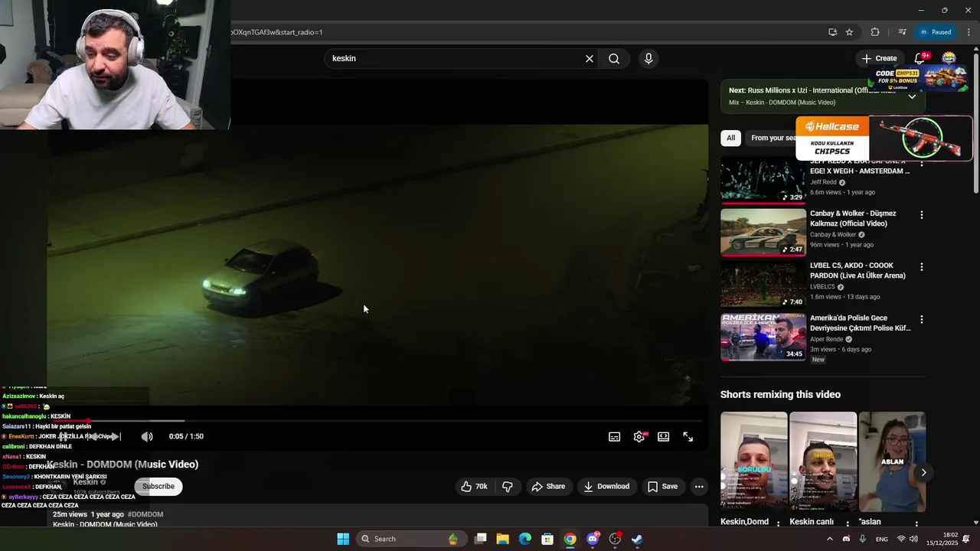Viewport: 980px width, 551px height.
Task: Toggle subtitles with the captions button
Action: [x=614, y=436]
